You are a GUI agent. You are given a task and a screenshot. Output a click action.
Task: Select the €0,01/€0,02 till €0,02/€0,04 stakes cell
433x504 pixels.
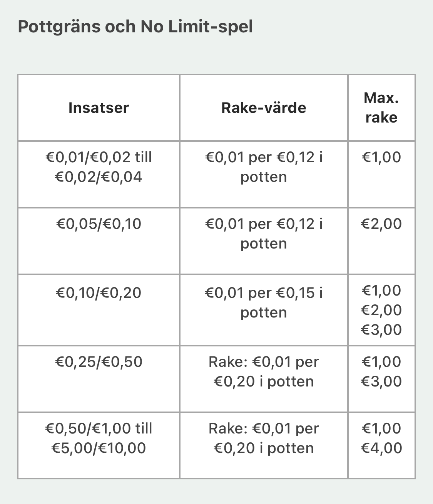pos(99,167)
